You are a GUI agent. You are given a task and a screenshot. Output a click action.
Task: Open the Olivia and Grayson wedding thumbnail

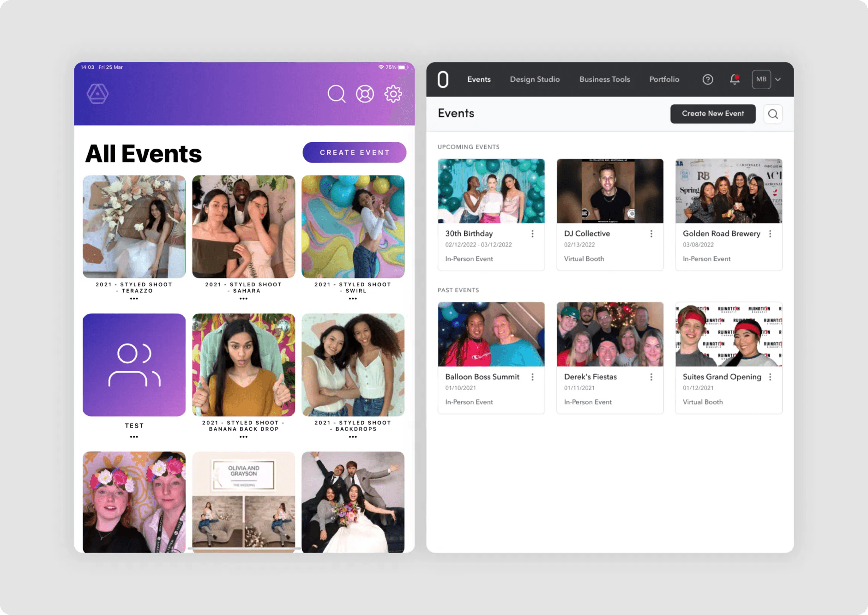pyautogui.click(x=243, y=502)
